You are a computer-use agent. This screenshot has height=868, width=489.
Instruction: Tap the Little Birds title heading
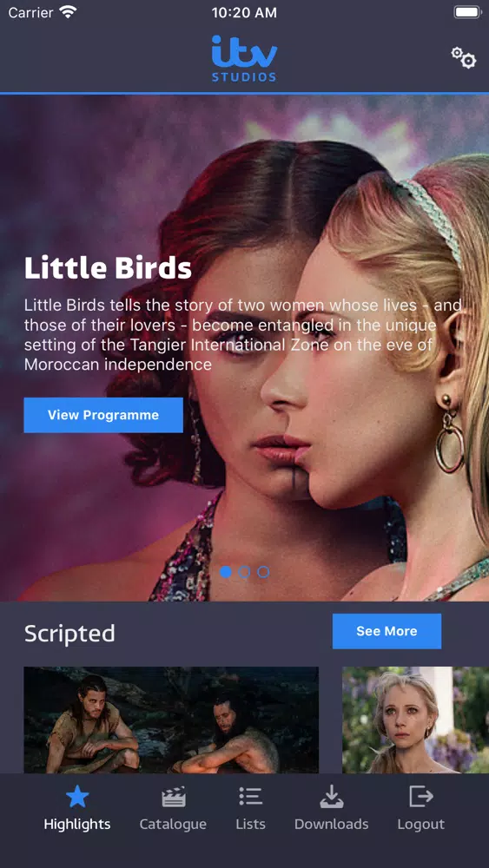pyautogui.click(x=108, y=268)
